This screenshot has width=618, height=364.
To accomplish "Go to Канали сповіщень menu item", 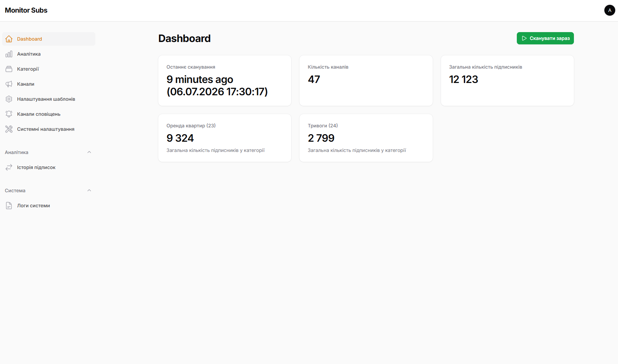I will [49, 114].
